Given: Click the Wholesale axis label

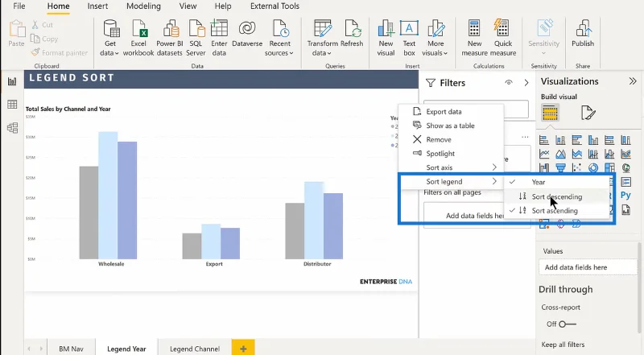Looking at the screenshot, I should click(111, 264).
